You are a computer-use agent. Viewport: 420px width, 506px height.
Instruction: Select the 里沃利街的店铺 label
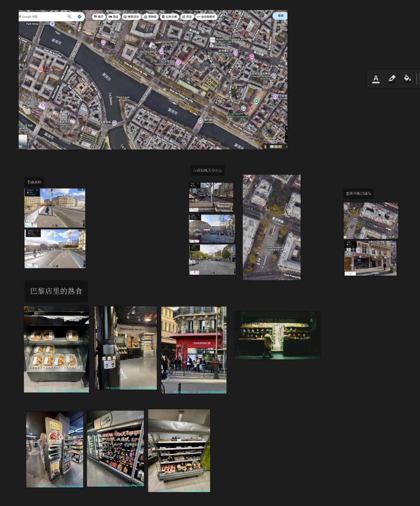(359, 193)
